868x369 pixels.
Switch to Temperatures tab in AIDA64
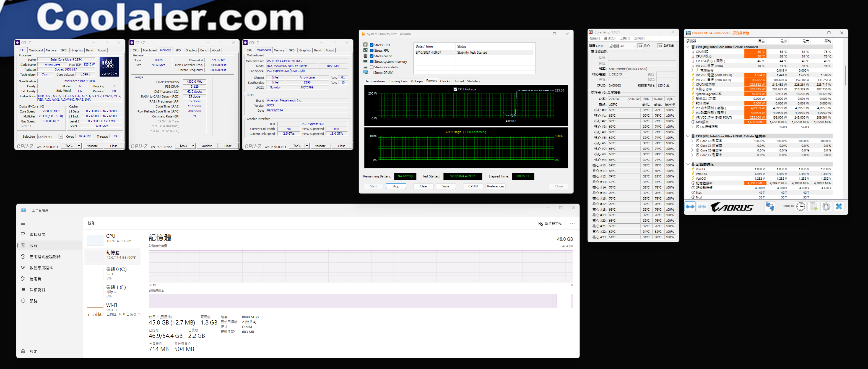(375, 81)
